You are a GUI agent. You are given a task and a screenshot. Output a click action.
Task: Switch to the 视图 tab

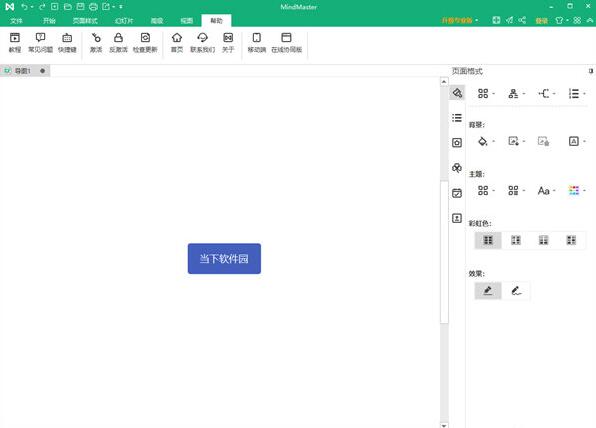pos(186,21)
